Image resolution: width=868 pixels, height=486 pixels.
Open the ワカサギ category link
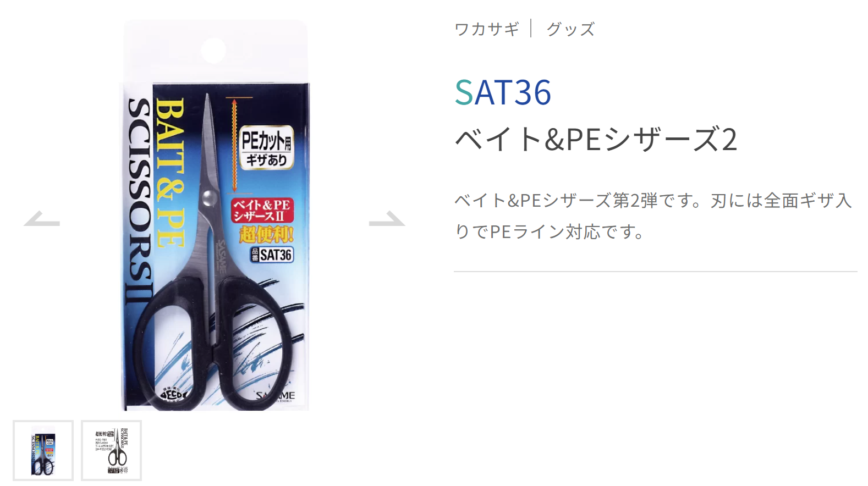click(487, 29)
